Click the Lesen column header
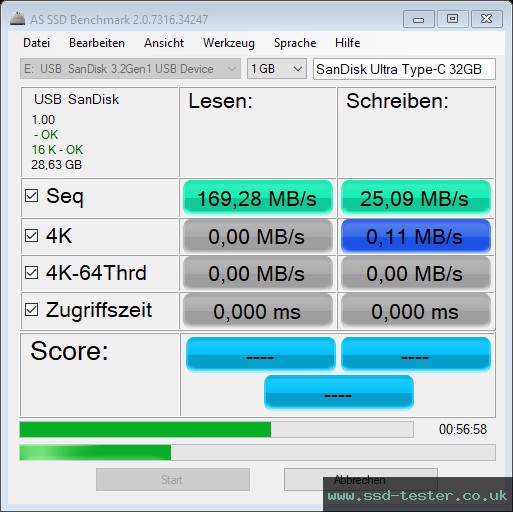The height and width of the screenshot is (512, 513). [220, 101]
